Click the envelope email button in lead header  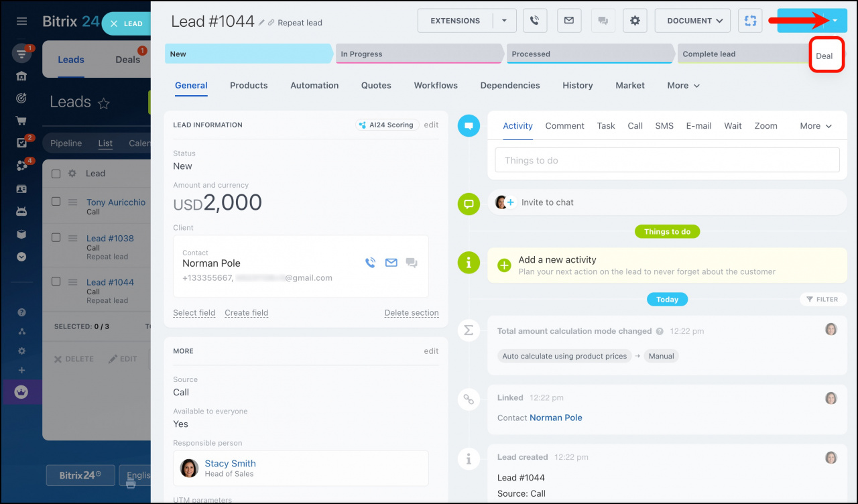(568, 21)
